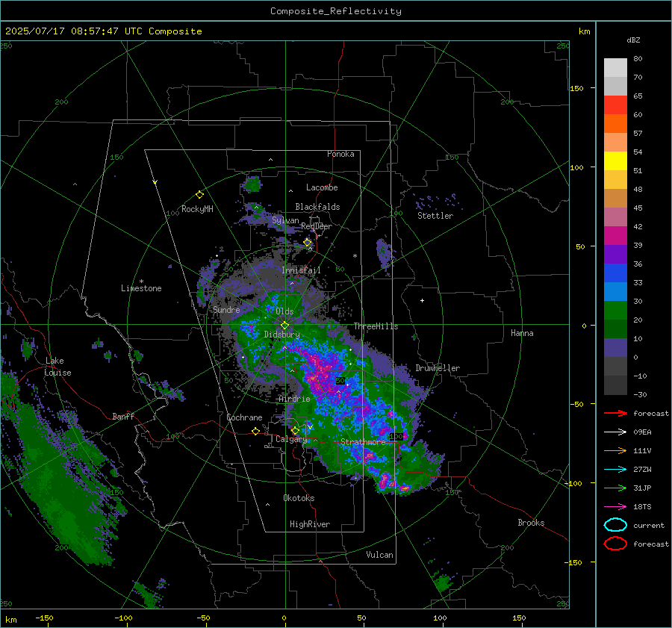Click the Lake Louise label
This screenshot has height=628, width=672.
(x=57, y=367)
